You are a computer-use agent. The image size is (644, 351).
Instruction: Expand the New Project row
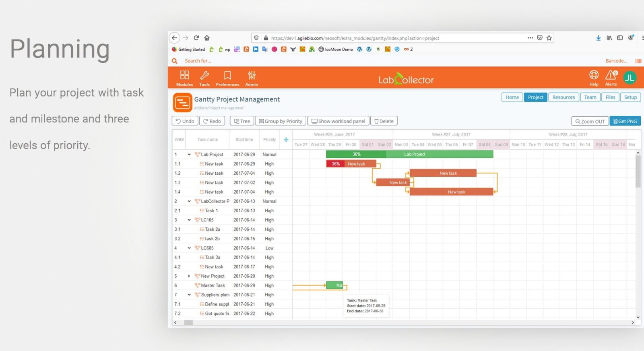point(189,276)
